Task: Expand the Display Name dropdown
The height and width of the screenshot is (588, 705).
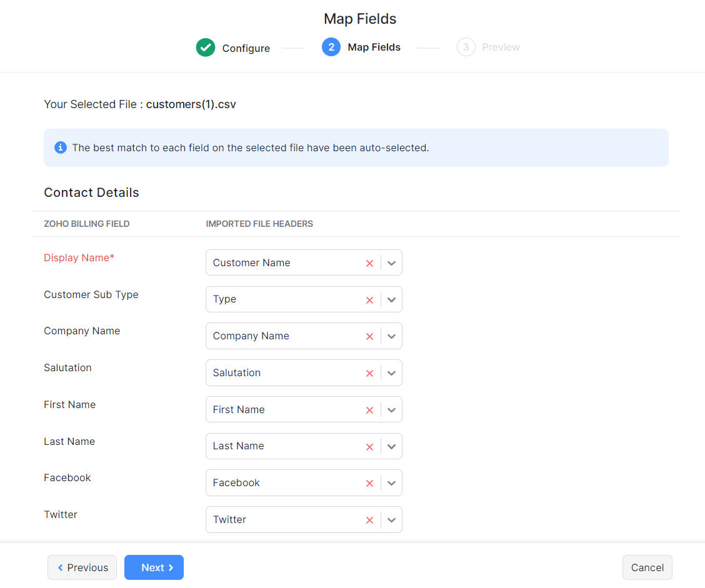Action: point(391,262)
